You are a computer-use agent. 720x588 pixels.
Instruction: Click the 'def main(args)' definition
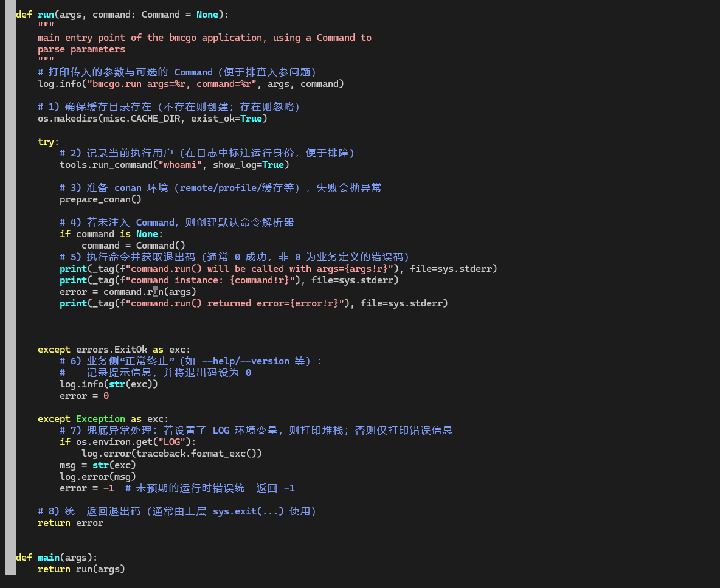pos(57,558)
